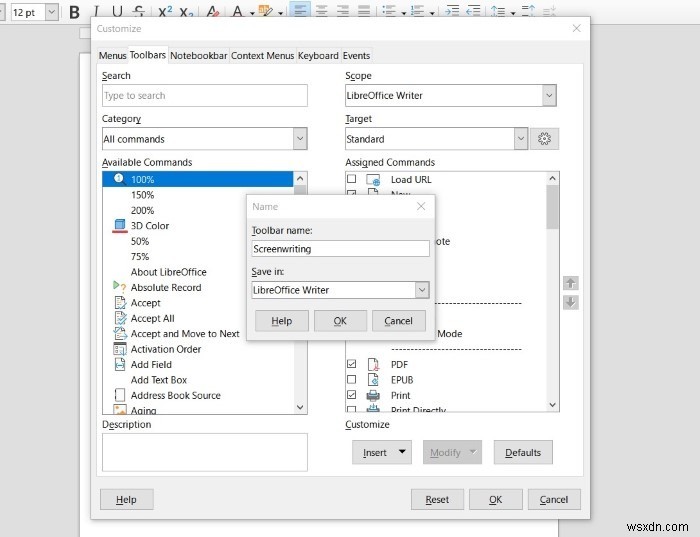Screen dimensions: 700x537
Task: Close the Name dialog with X
Action: (x=421, y=206)
